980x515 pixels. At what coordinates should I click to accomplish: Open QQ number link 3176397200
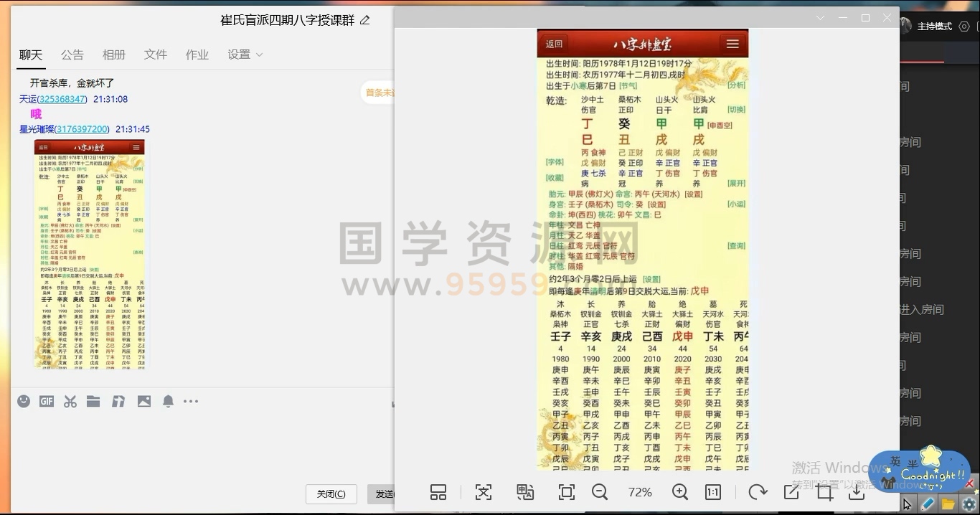pyautogui.click(x=83, y=129)
